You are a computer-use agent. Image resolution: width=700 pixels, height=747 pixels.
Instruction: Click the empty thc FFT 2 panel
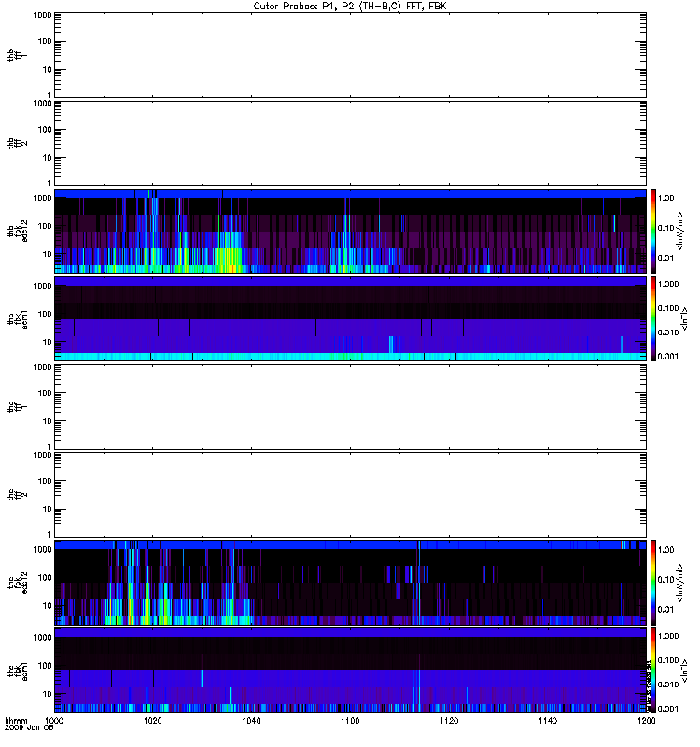pos(350,494)
